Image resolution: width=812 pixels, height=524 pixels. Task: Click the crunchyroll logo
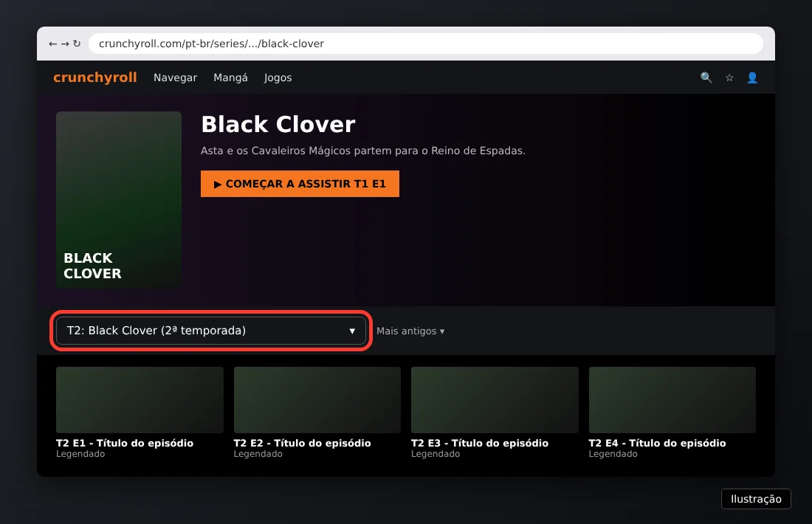coord(95,77)
